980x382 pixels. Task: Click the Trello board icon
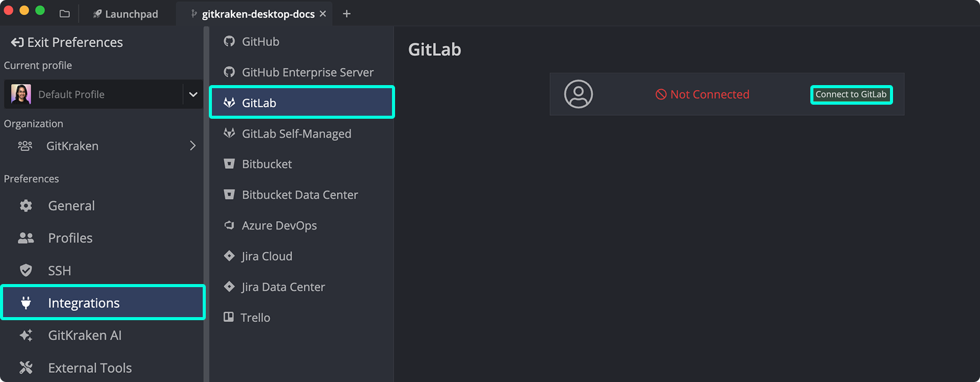(x=228, y=316)
